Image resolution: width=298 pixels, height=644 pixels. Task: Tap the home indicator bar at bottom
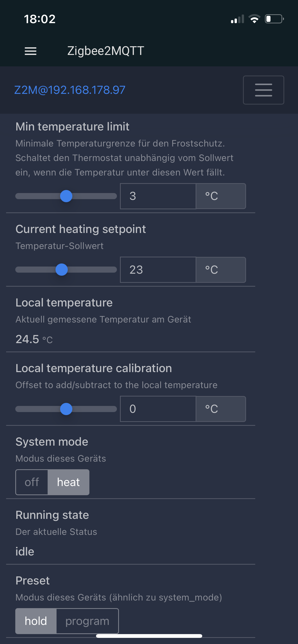click(149, 636)
